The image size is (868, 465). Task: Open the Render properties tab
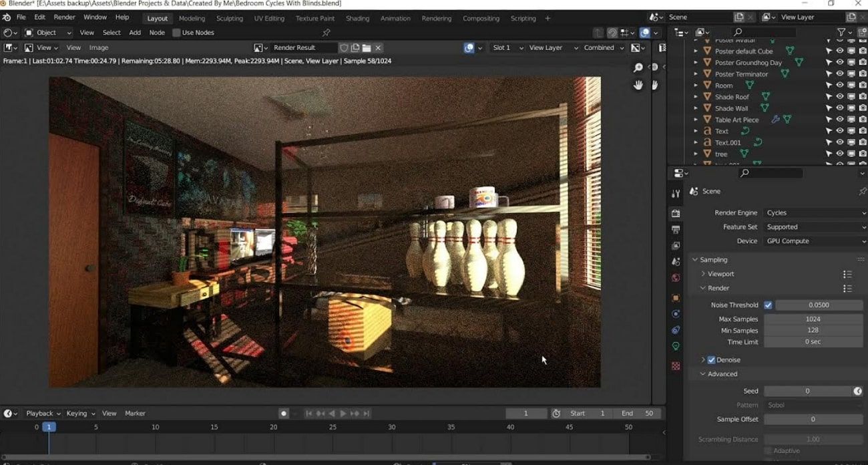676,213
